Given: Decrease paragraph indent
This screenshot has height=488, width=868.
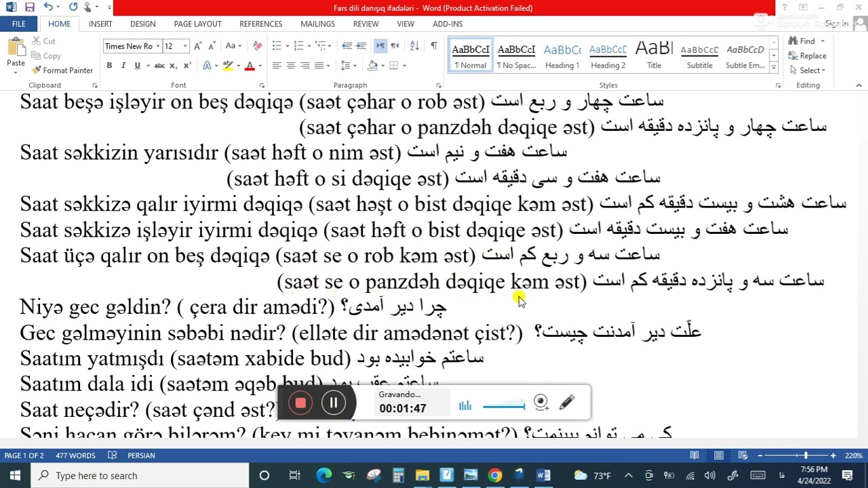Looking at the screenshot, I should (x=347, y=46).
